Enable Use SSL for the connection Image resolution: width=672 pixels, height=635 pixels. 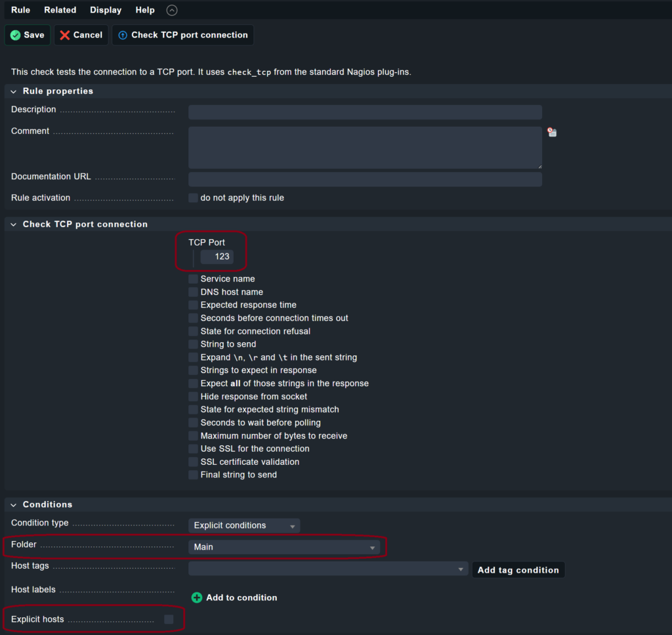(194, 449)
